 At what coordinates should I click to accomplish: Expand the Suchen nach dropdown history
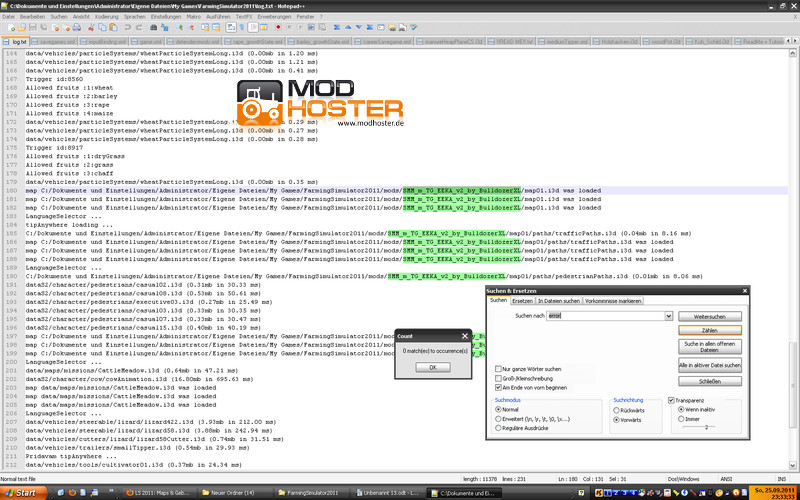coord(668,316)
